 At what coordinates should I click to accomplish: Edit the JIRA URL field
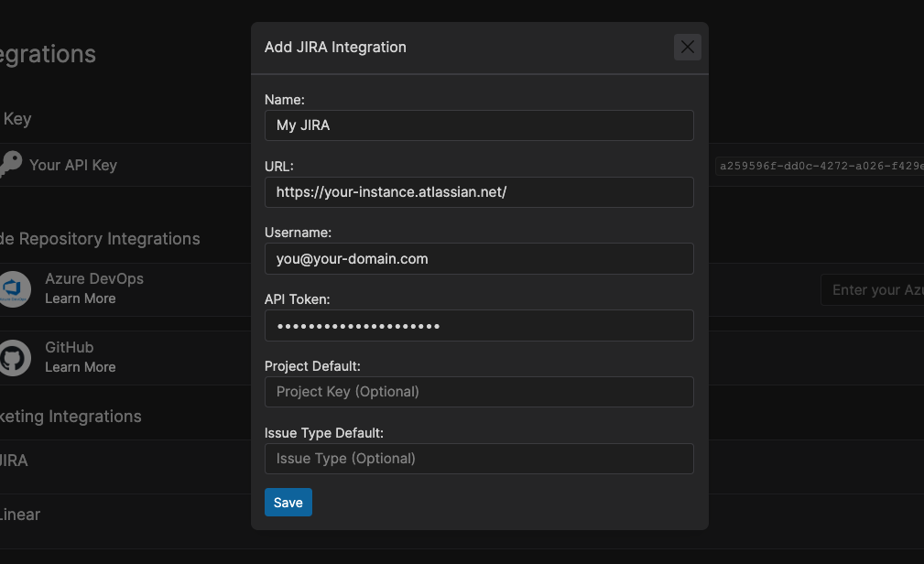(479, 192)
